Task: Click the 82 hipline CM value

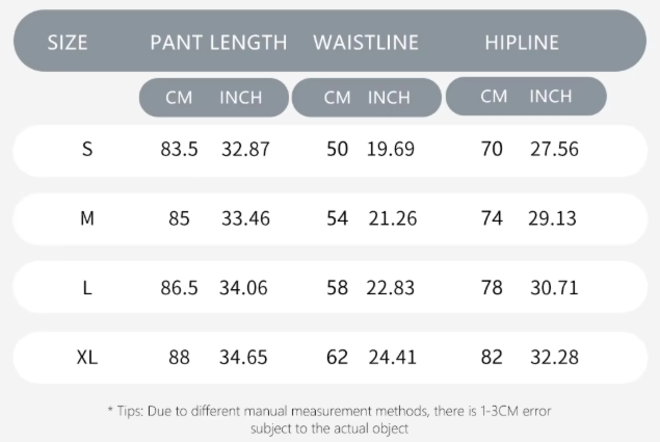Action: pyautogui.click(x=491, y=357)
